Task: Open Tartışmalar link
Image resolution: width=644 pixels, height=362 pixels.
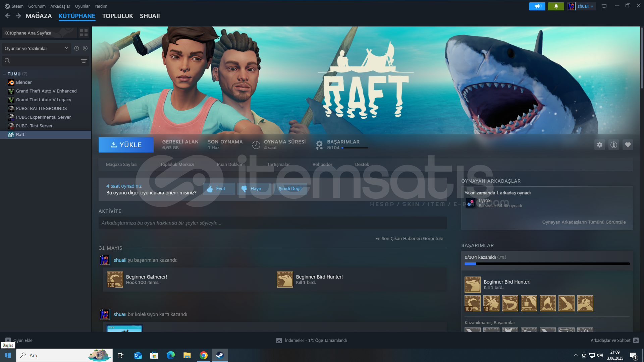Action: [278, 164]
